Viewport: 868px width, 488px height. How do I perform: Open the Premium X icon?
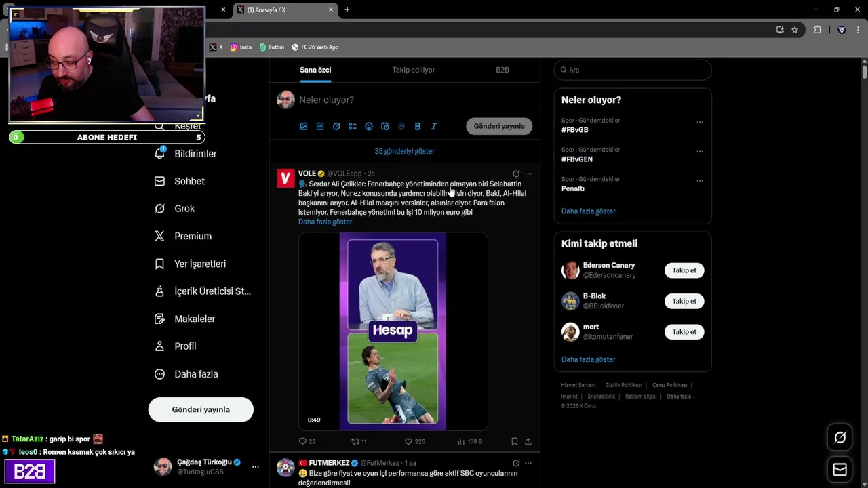point(159,236)
